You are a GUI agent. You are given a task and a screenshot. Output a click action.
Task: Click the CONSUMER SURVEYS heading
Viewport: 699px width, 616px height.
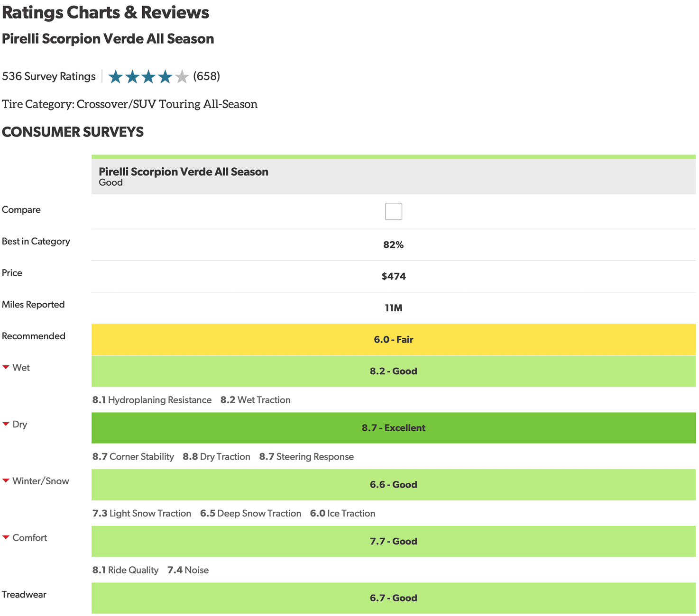click(x=73, y=132)
